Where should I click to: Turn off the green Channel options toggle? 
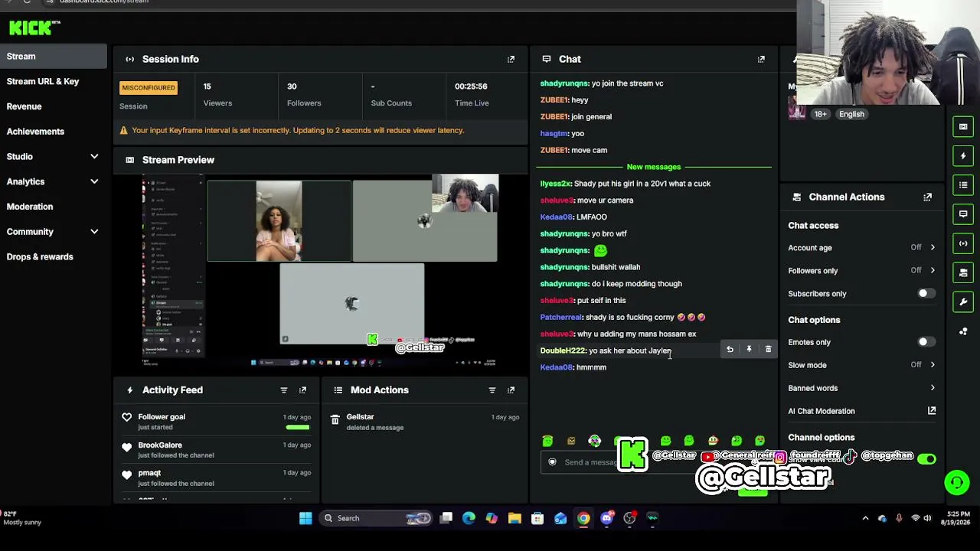926,459
